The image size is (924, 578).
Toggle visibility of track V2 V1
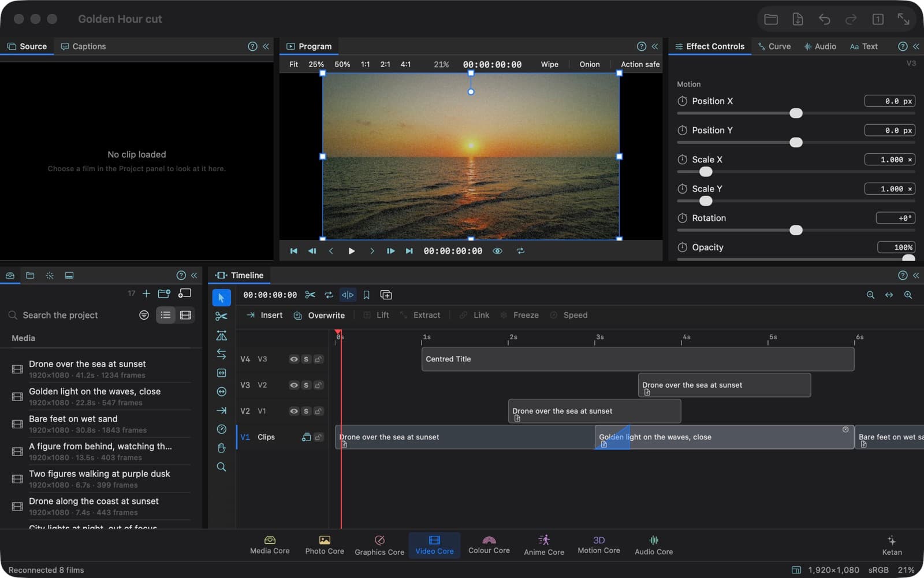[294, 411]
